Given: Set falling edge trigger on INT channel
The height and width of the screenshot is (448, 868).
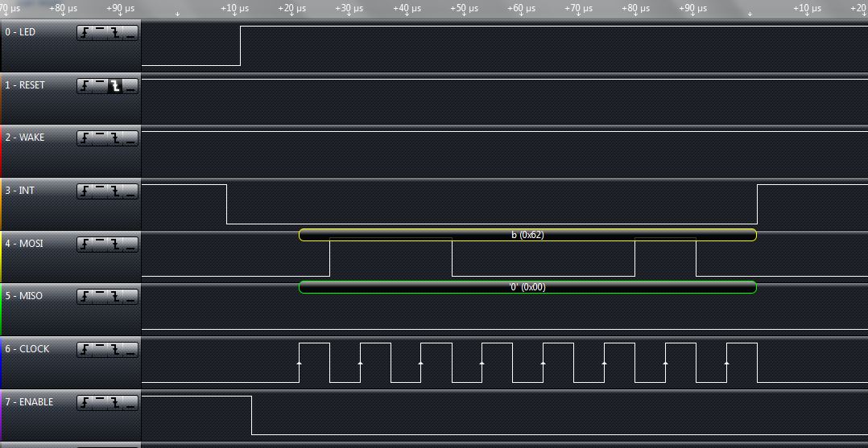Looking at the screenshot, I should tap(115, 191).
